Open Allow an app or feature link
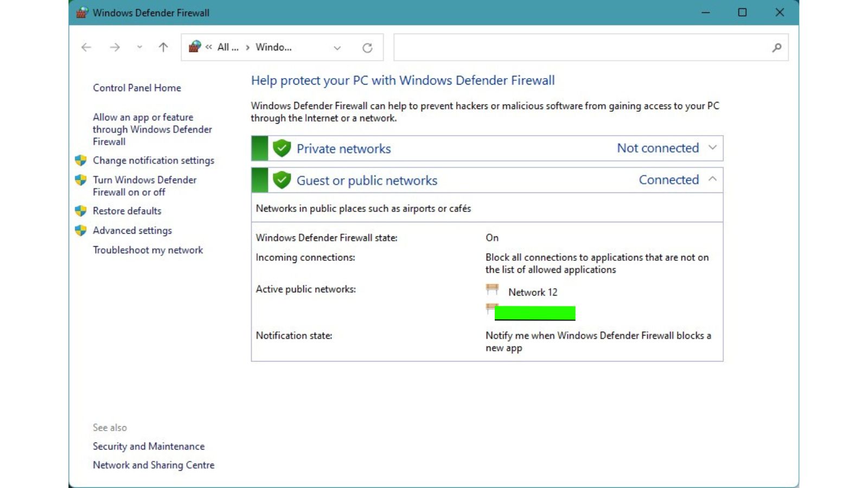This screenshot has width=868, height=488. point(152,129)
